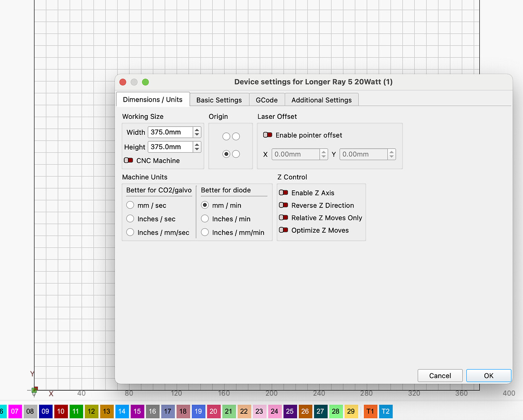Select mm / sec machine units
This screenshot has width=523, height=420.
coord(130,205)
